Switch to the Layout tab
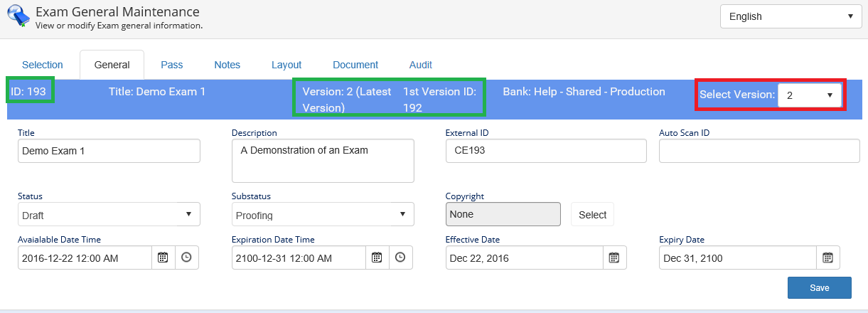 tap(286, 65)
